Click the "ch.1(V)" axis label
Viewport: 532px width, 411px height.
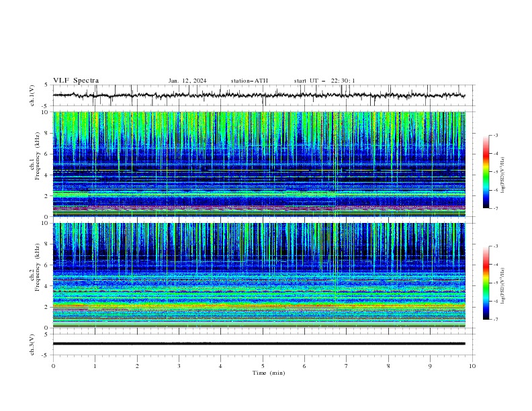pos(32,95)
